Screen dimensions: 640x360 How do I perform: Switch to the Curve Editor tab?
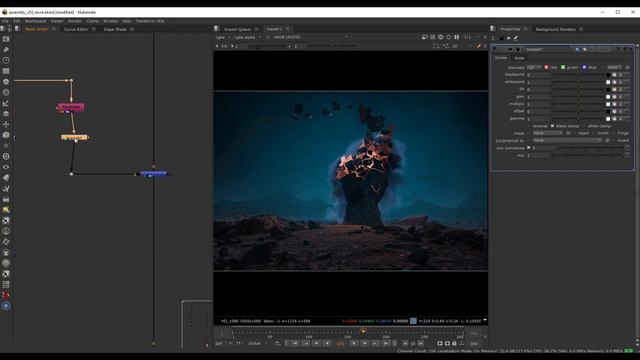tap(76, 29)
